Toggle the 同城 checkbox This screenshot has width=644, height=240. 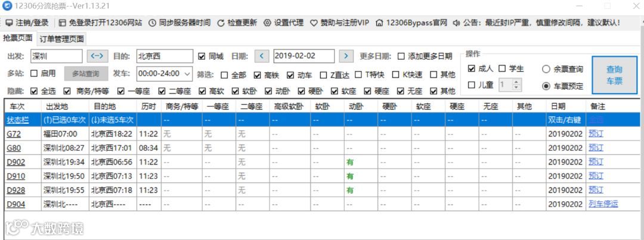202,56
